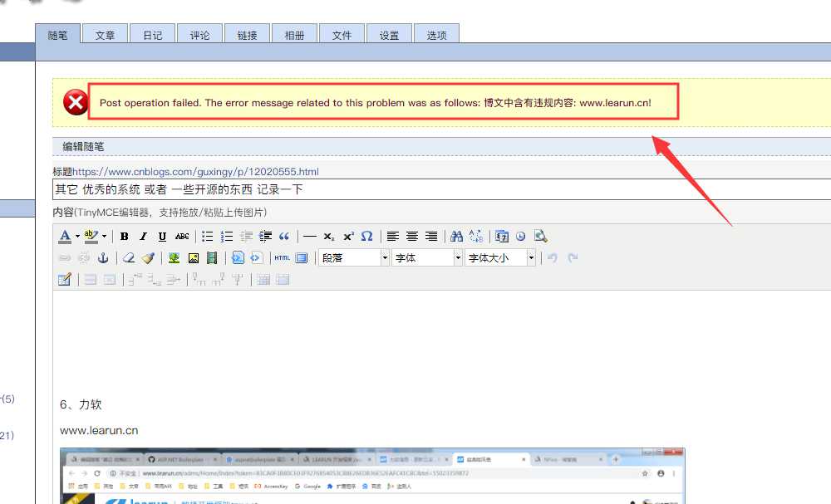This screenshot has height=504, width=831.
Task: Insert time clock icon
Action: (521, 236)
